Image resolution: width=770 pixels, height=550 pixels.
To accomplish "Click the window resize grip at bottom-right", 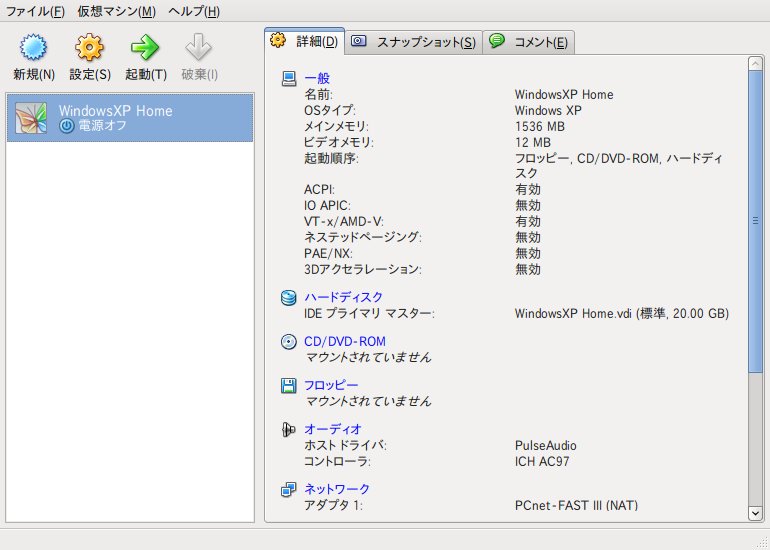I will point(763,543).
